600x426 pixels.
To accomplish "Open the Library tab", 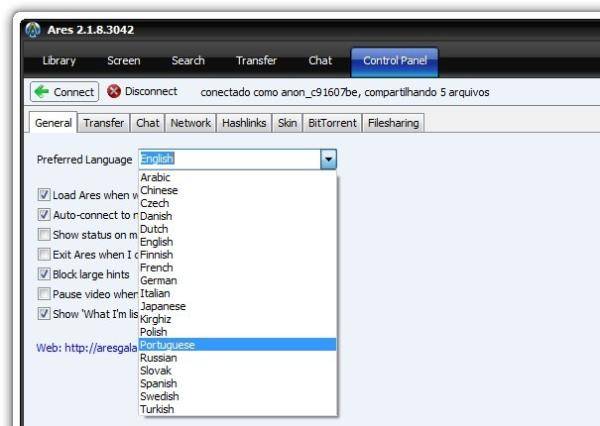I will click(59, 60).
